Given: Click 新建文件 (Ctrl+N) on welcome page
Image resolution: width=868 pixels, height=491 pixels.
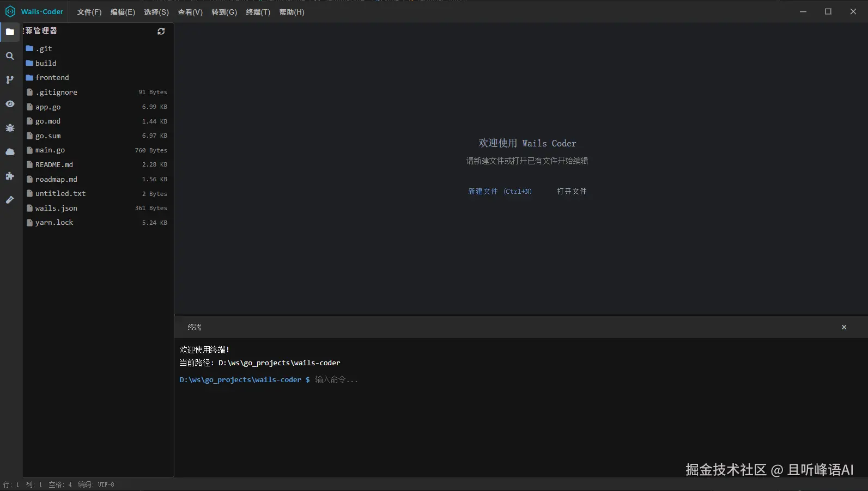Looking at the screenshot, I should (x=500, y=191).
